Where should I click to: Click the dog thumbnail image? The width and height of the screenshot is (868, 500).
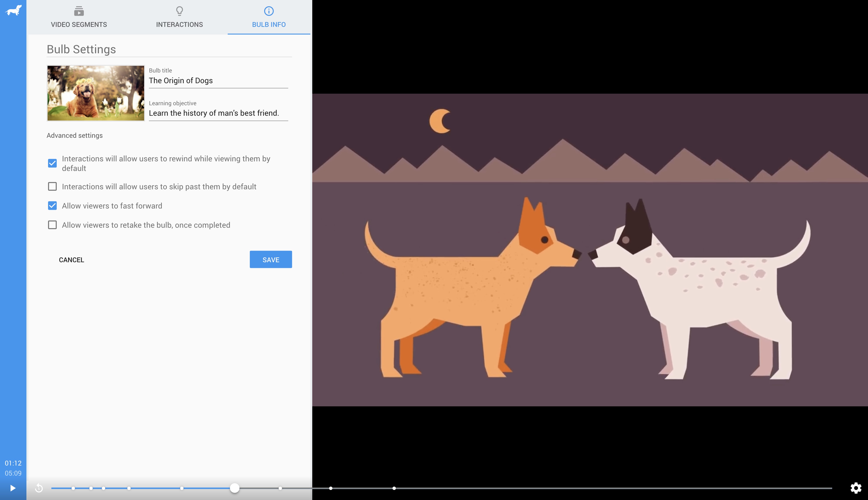[x=96, y=93]
